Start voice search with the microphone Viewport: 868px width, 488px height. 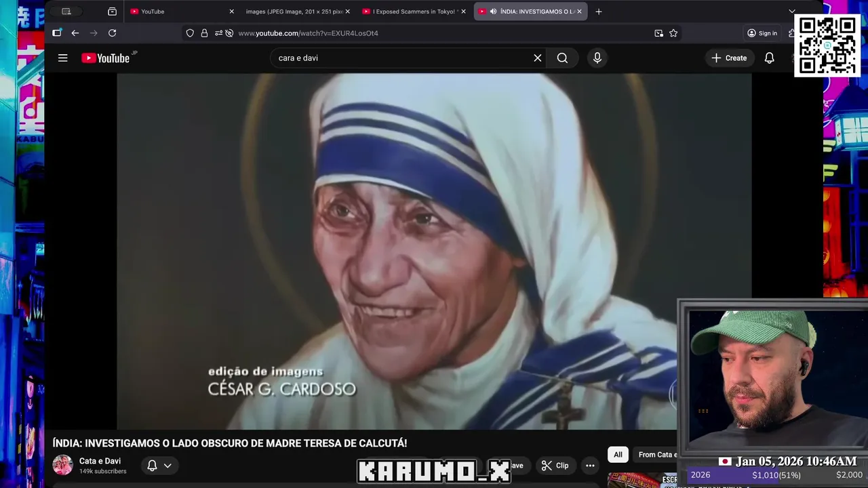597,58
